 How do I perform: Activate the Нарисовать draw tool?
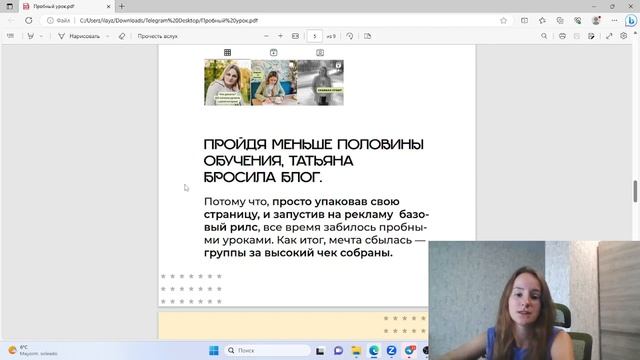coord(80,36)
